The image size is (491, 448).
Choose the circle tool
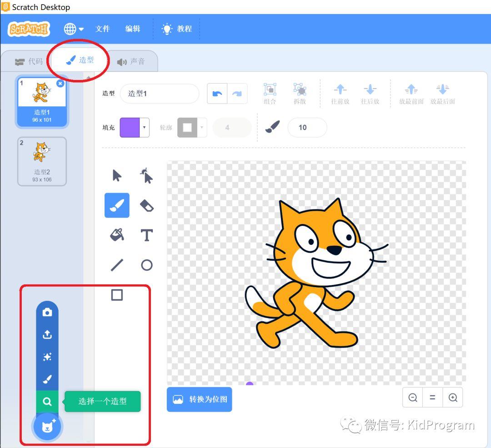tap(146, 265)
